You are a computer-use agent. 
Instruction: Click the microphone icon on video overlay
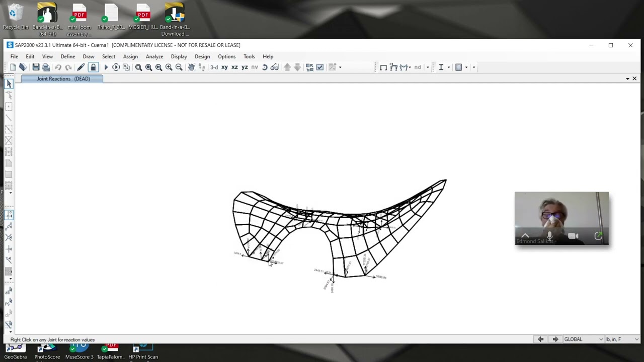(x=549, y=236)
